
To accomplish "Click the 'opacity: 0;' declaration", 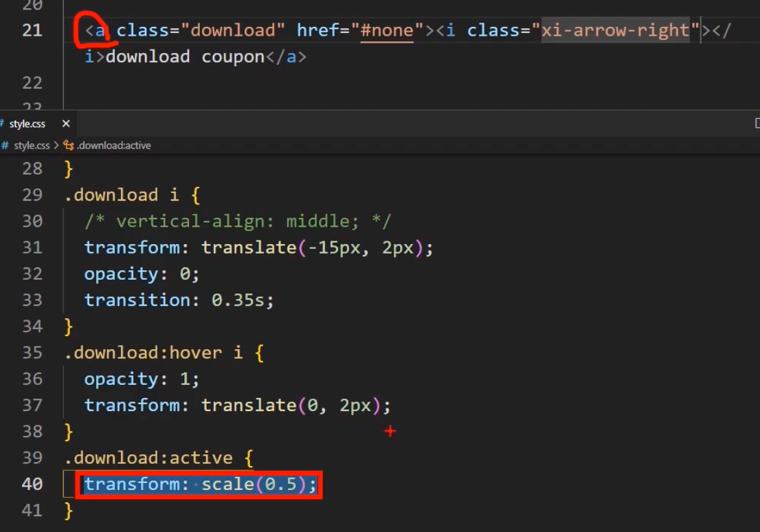I will pos(142,274).
